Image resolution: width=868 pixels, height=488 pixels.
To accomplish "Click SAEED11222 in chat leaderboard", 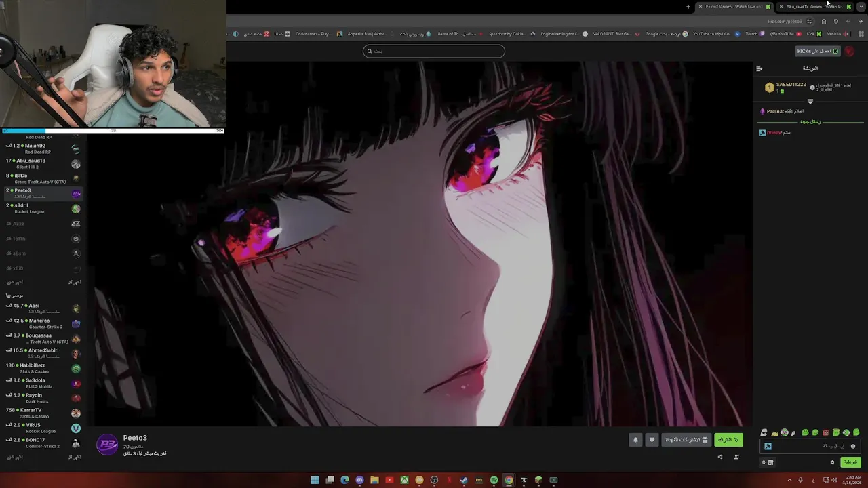I will 791,85.
